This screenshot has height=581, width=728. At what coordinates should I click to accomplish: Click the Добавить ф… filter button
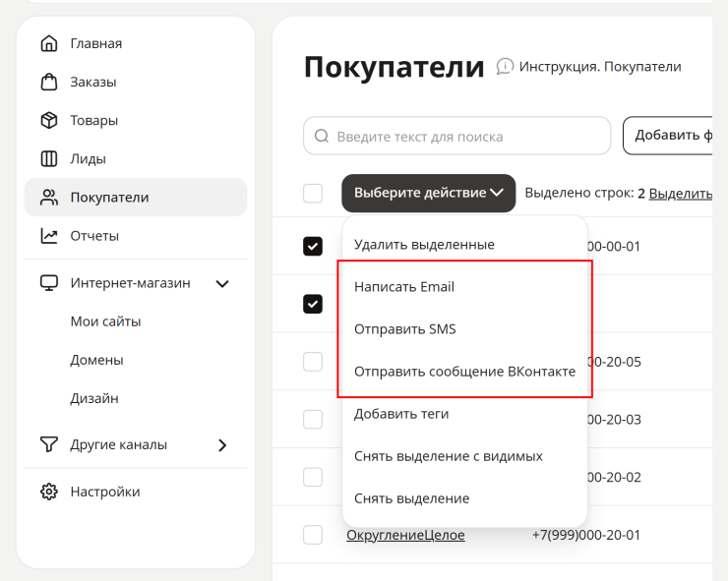point(669,136)
